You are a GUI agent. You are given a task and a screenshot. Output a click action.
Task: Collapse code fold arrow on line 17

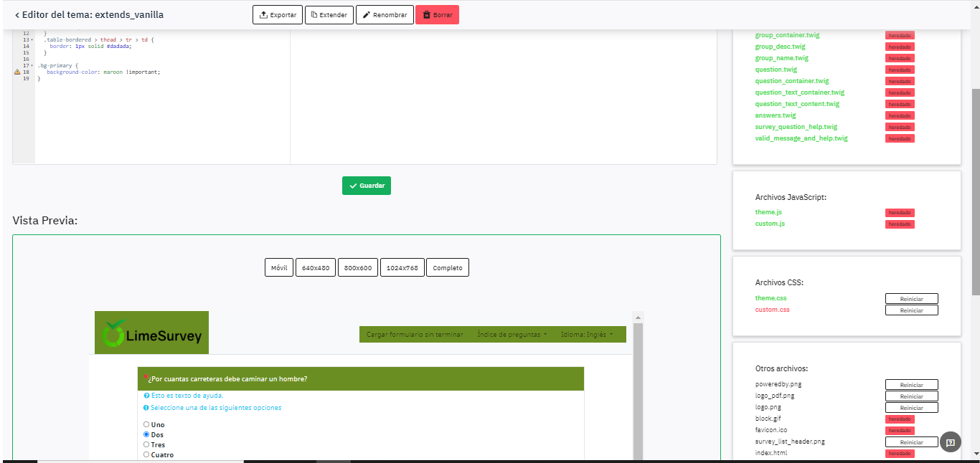tap(32, 66)
